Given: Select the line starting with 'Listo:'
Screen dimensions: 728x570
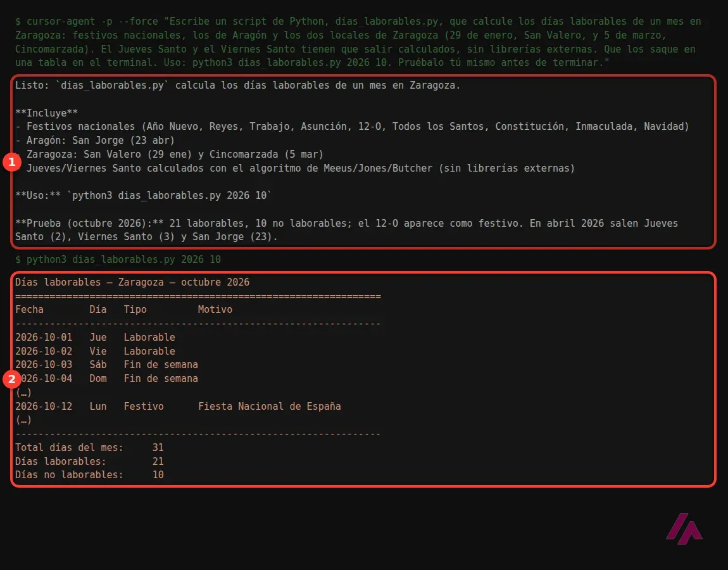Looking at the screenshot, I should [238, 85].
